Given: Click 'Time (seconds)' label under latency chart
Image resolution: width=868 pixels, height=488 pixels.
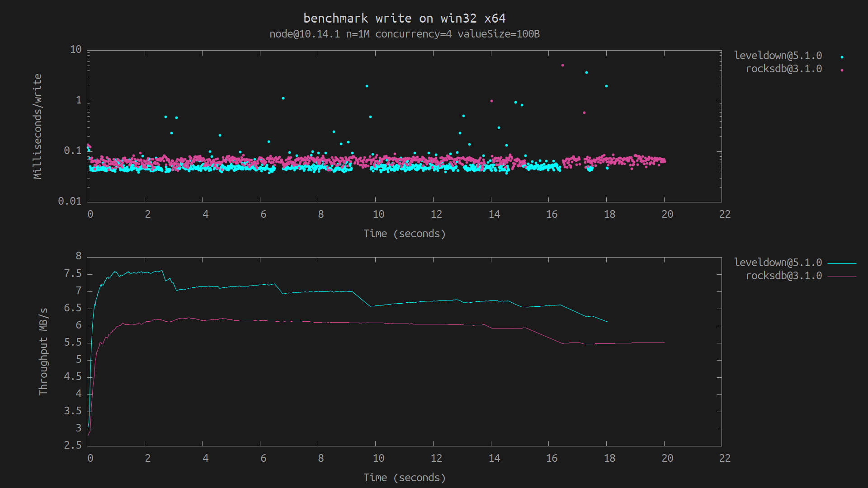Looking at the screenshot, I should coord(404,234).
